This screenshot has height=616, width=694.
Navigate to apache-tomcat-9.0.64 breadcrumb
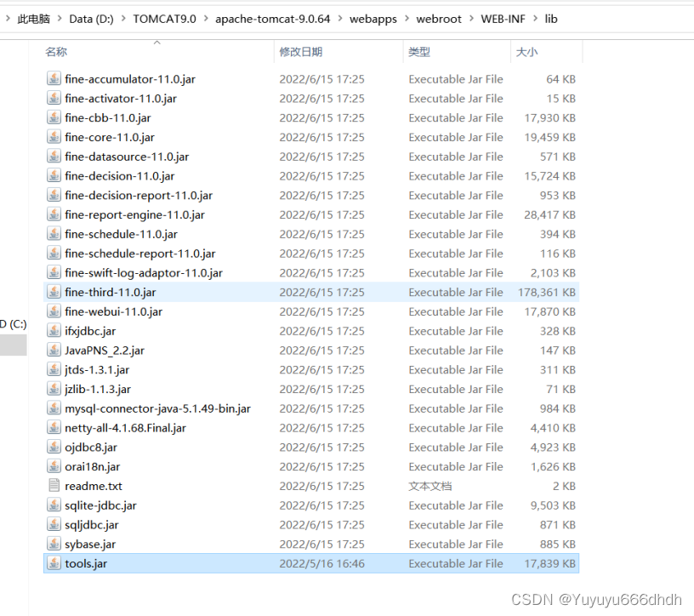click(273, 19)
